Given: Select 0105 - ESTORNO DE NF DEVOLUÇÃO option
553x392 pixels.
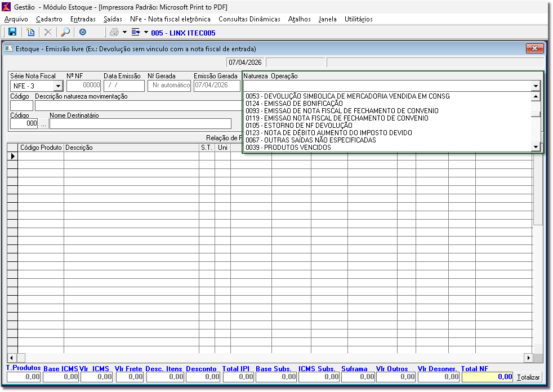Looking at the screenshot, I should coord(298,126).
